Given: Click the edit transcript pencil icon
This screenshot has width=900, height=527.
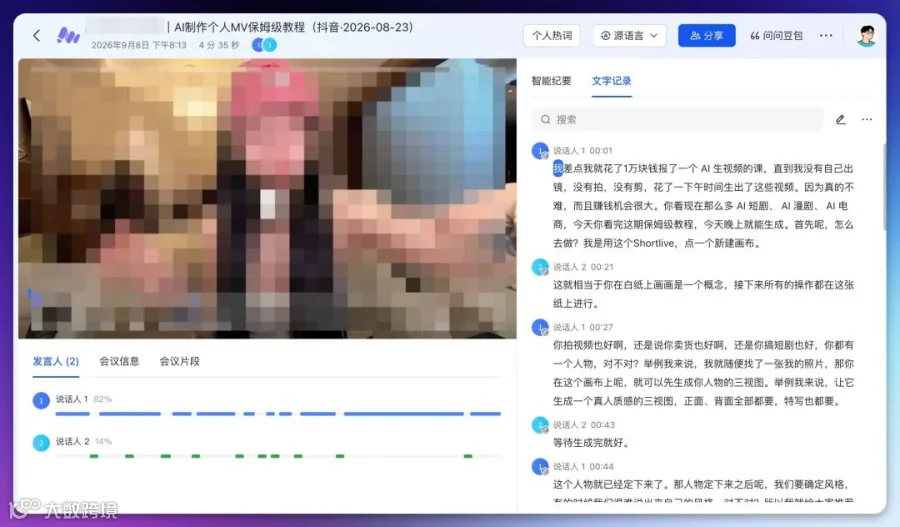Looking at the screenshot, I should pos(840,119).
